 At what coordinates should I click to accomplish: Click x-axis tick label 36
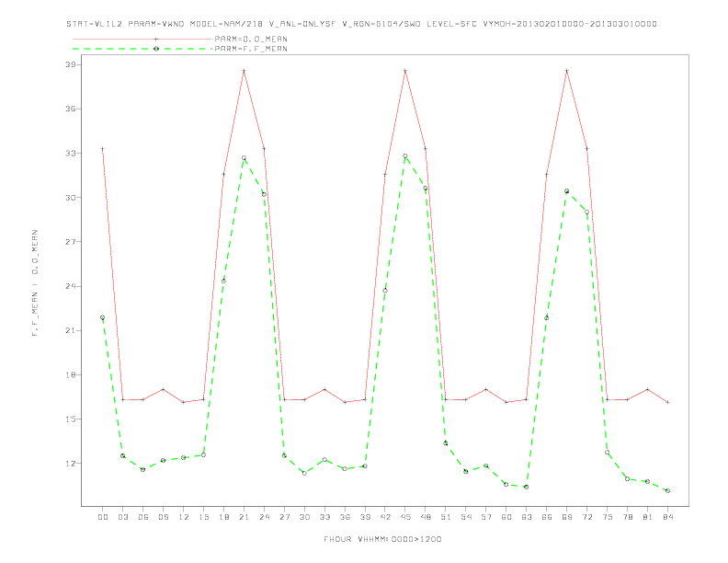345,517
